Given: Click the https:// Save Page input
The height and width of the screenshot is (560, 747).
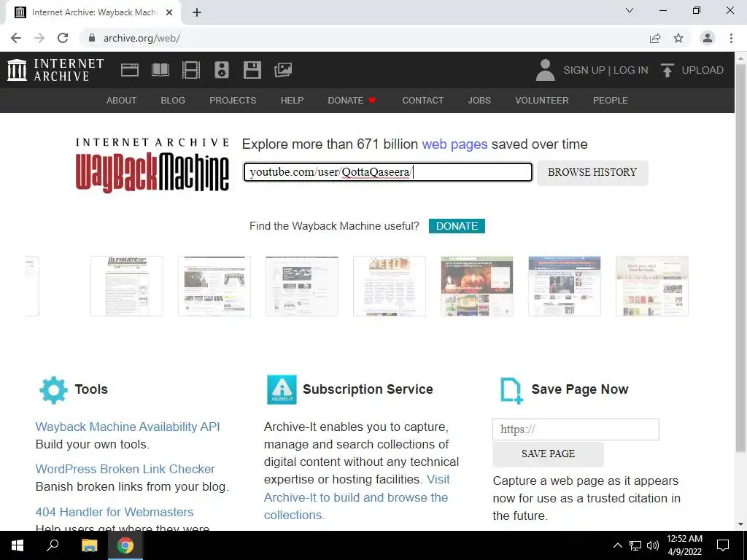Looking at the screenshot, I should click(x=576, y=429).
